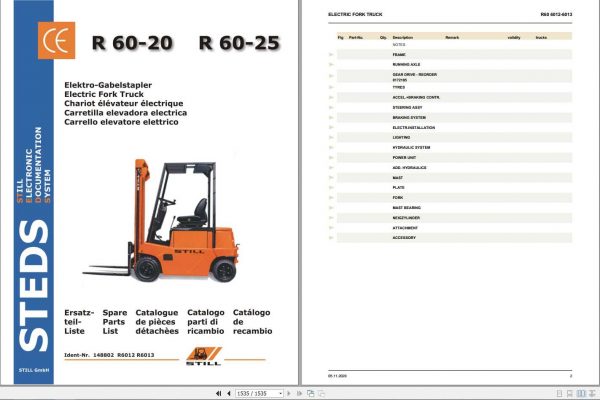Click the arrow beside ACCEL.+BRAKING CONTR.
Image resolution: width=600 pixels, height=400 pixels.
331,98
